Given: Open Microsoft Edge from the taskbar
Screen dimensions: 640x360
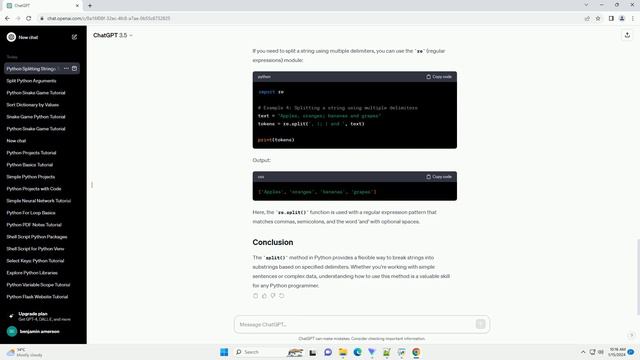Looking at the screenshot, I should click(358, 352).
